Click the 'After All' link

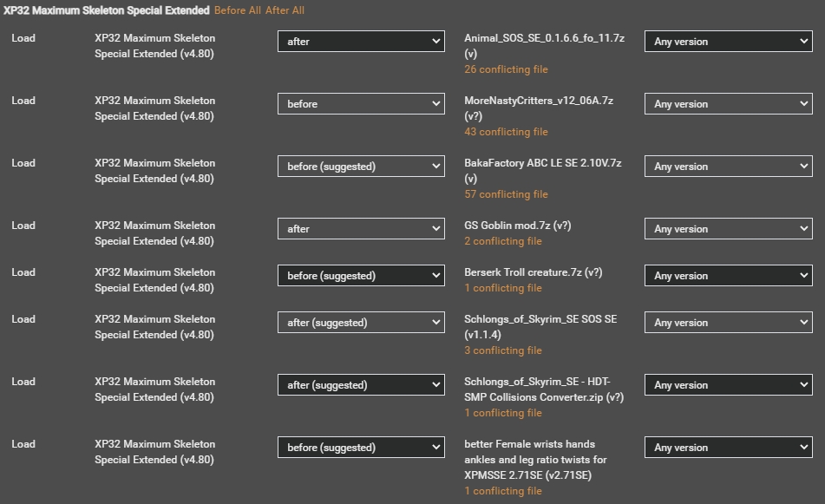click(x=285, y=10)
